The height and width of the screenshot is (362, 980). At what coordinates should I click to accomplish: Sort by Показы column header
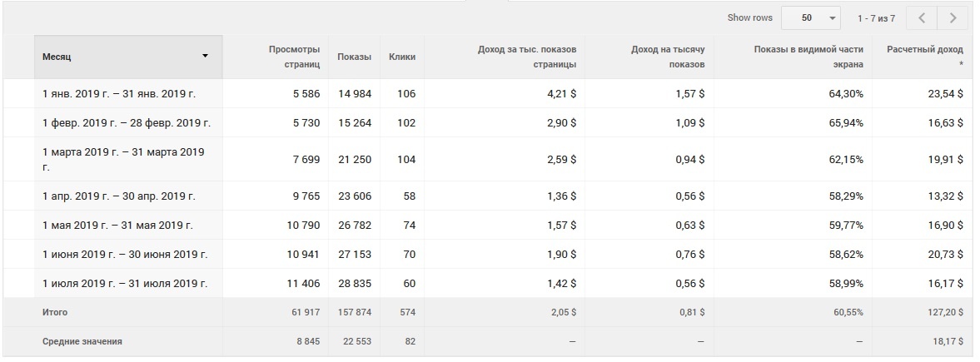tap(354, 57)
